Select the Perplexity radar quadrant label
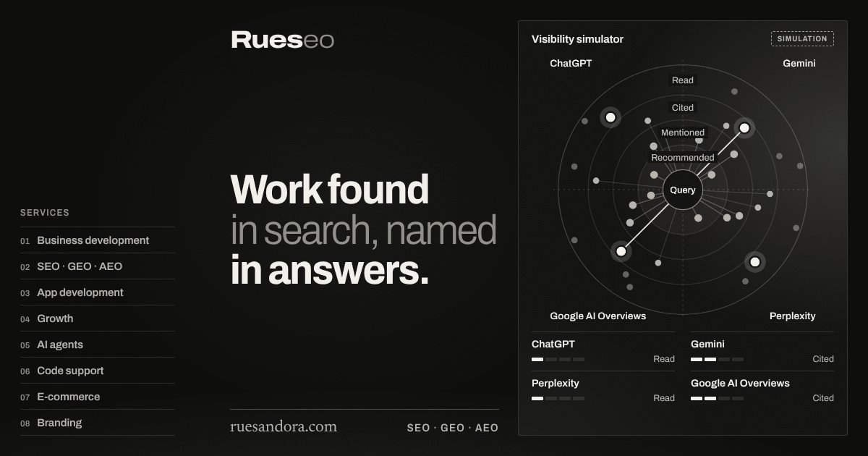 click(x=793, y=316)
